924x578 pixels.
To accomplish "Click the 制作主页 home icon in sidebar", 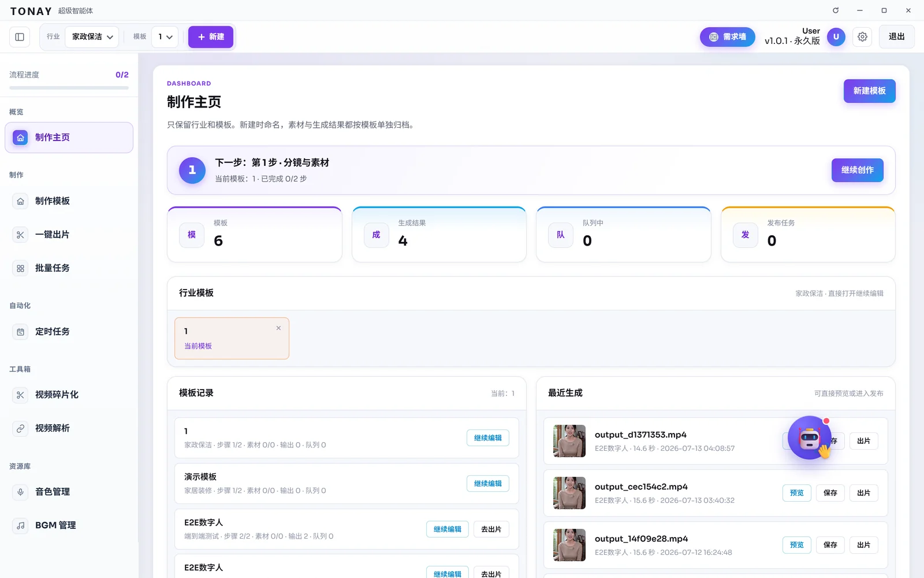I will click(20, 138).
